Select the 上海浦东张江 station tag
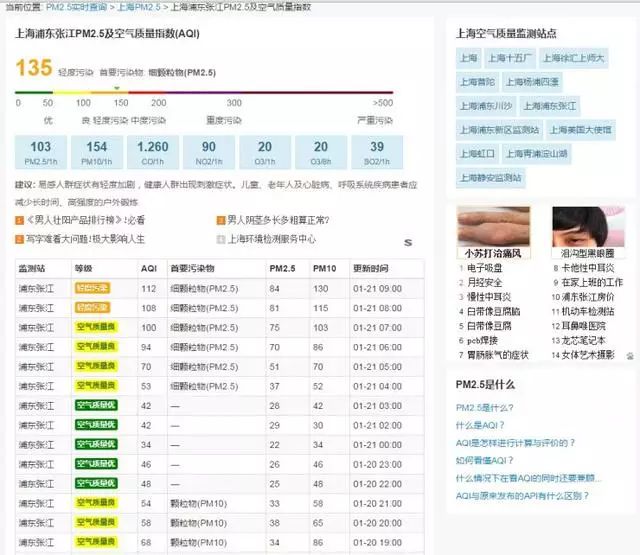 point(550,107)
